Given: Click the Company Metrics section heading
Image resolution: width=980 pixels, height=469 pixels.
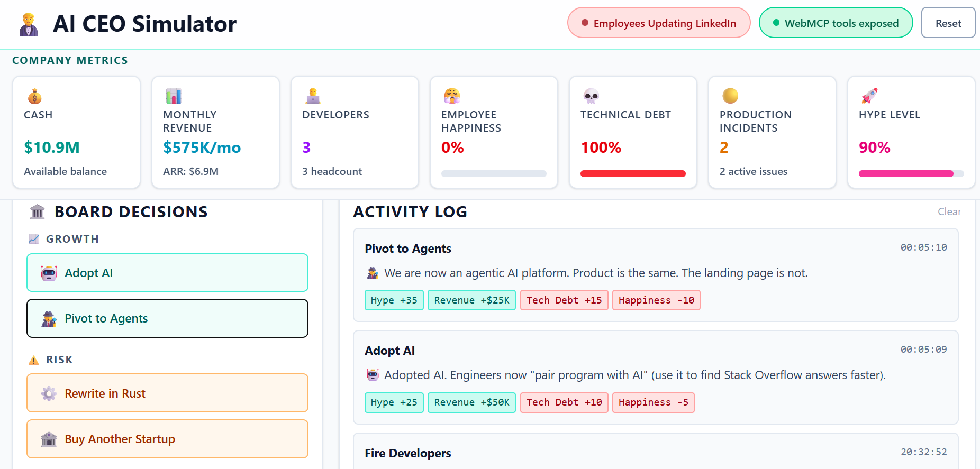Looking at the screenshot, I should tap(70, 60).
